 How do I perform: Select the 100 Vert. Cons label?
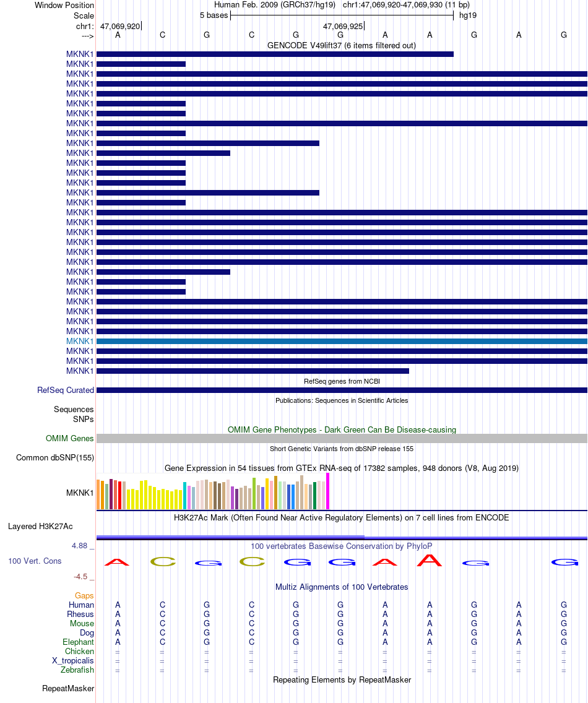point(35,561)
